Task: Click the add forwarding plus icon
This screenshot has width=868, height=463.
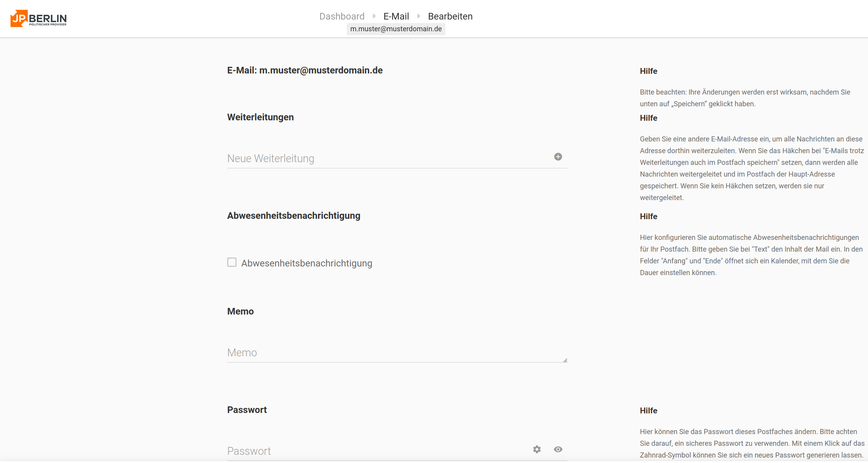Action: pyautogui.click(x=558, y=157)
